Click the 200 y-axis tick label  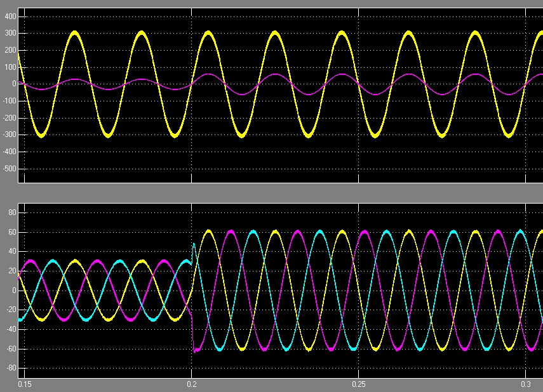(11, 51)
